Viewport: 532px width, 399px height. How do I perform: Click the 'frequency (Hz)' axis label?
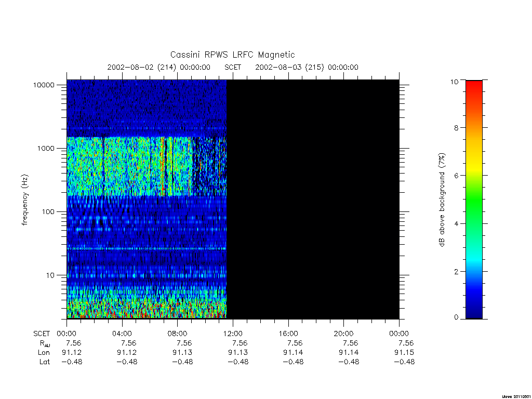(25, 200)
